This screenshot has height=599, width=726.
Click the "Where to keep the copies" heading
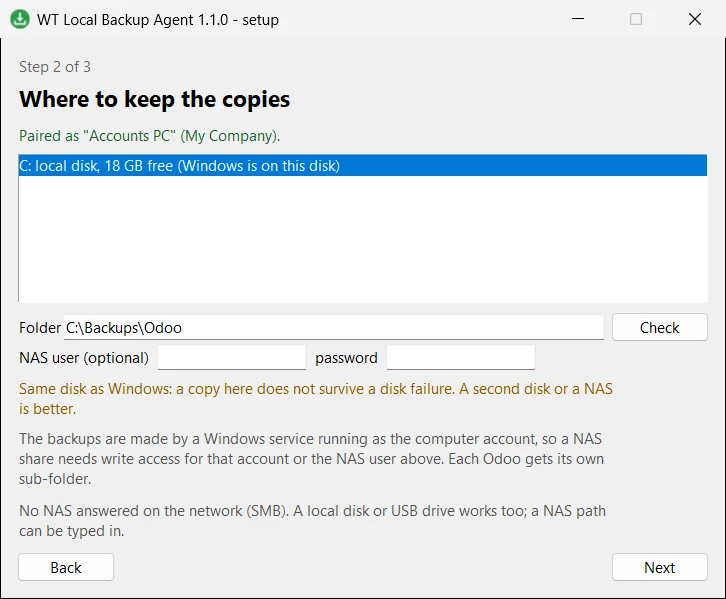155,100
